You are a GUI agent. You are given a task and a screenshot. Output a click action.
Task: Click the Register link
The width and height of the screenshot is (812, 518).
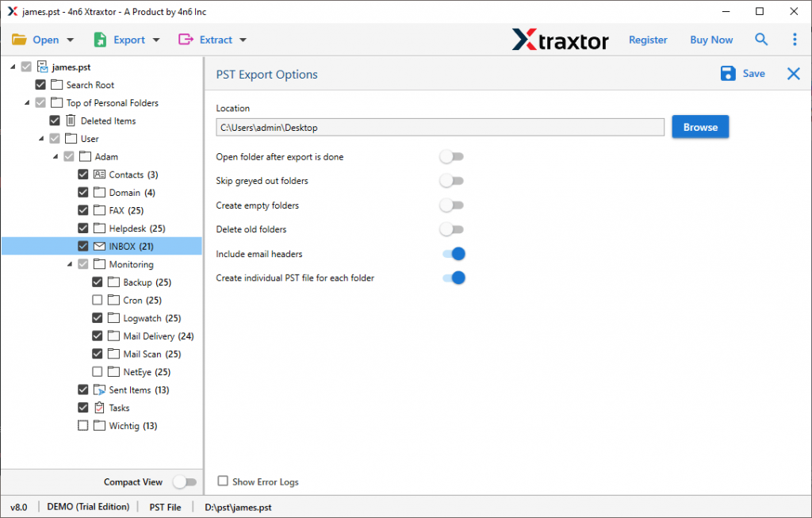pyautogui.click(x=648, y=39)
